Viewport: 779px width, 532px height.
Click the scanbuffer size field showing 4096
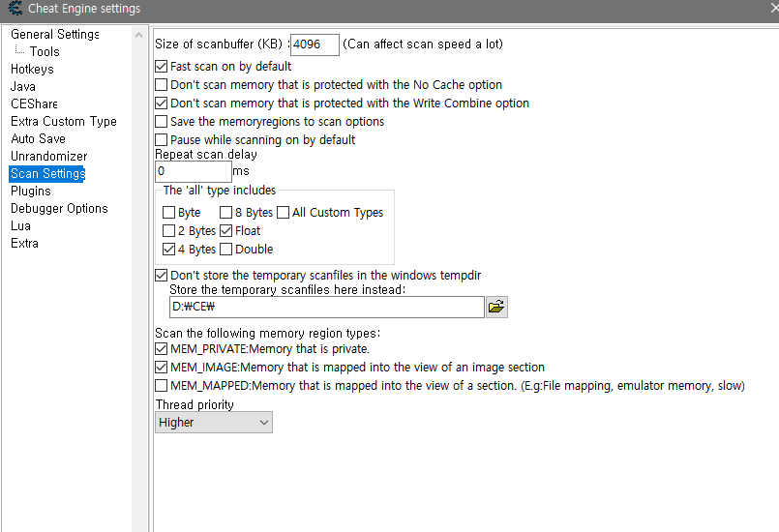pos(315,44)
